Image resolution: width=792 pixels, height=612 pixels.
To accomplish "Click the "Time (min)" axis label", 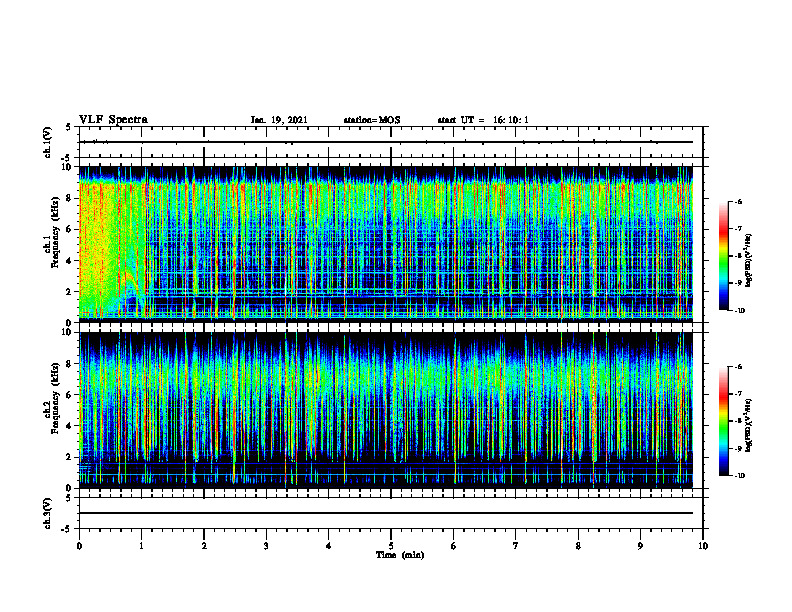I will (400, 555).
